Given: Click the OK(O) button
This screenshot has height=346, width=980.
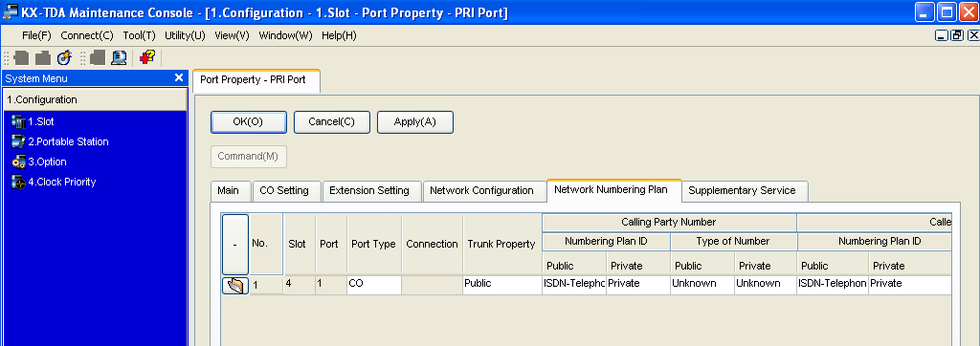Looking at the screenshot, I should click(x=248, y=121).
